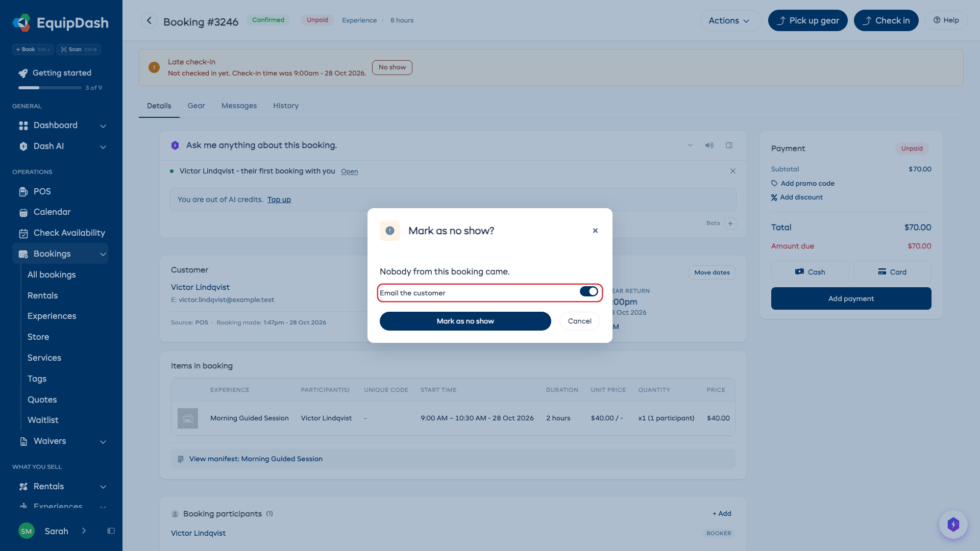980x551 pixels.
Task: Click the Top up AI credits link
Action: 279,199
